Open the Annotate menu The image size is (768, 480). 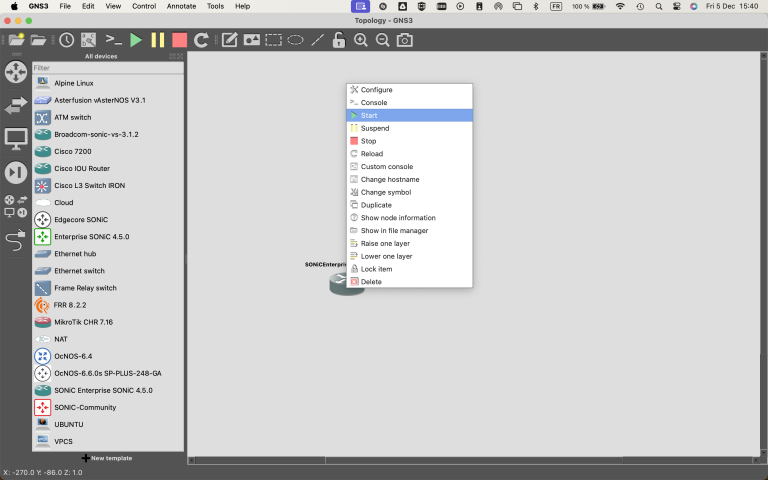tap(180, 6)
